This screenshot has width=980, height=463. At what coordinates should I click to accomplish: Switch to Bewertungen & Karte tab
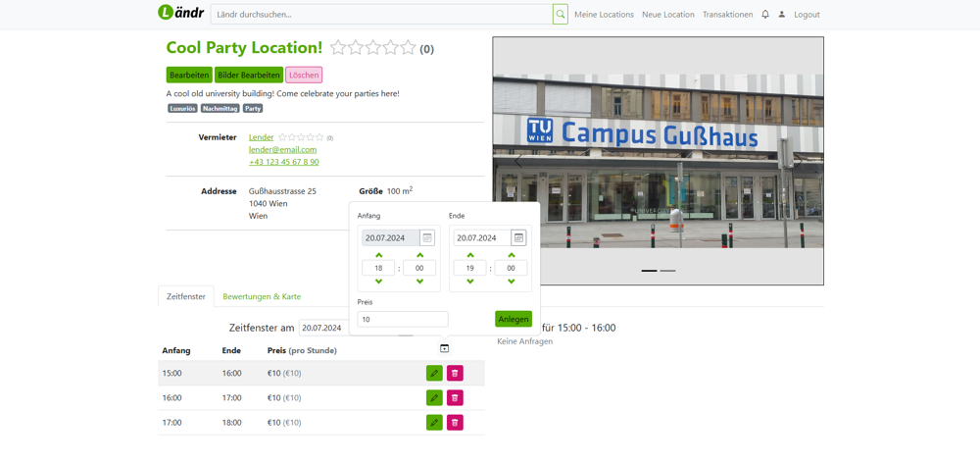tap(262, 296)
